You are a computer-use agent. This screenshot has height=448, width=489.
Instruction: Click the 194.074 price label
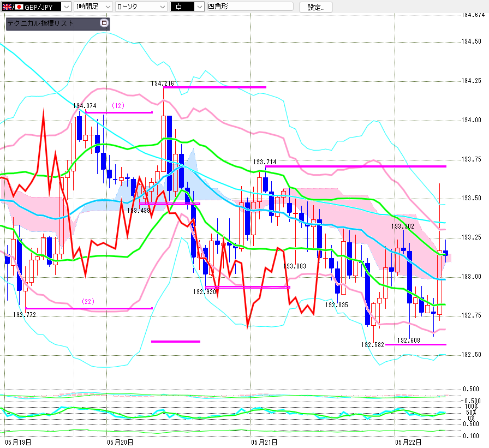point(85,106)
